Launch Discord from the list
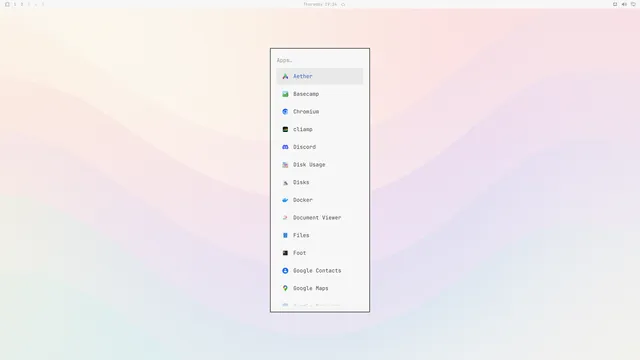The height and width of the screenshot is (360, 640). (320, 147)
